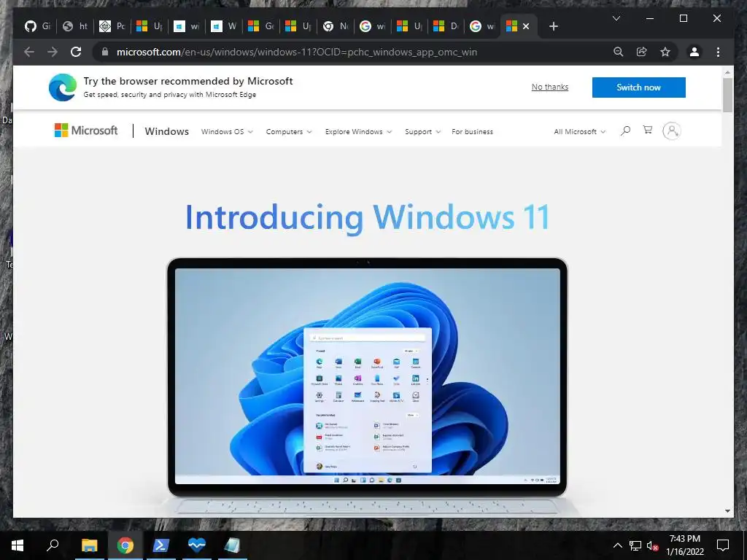Viewport: 747px width, 560px height.
Task: Open the clock showing 7:43 PM
Action: tap(684, 545)
